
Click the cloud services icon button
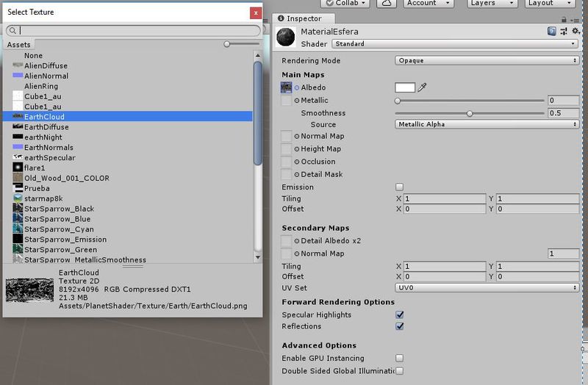[387, 4]
